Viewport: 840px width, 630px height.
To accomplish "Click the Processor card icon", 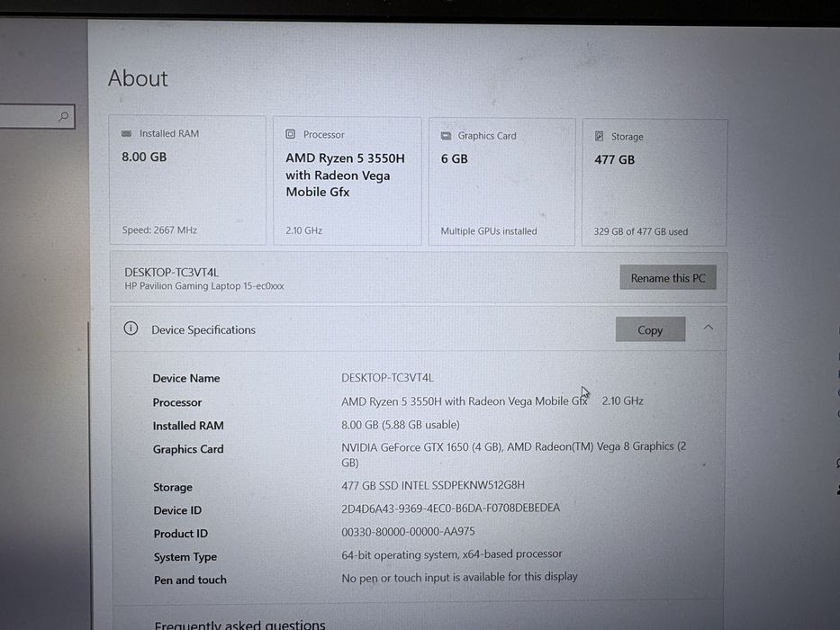I will [290, 134].
